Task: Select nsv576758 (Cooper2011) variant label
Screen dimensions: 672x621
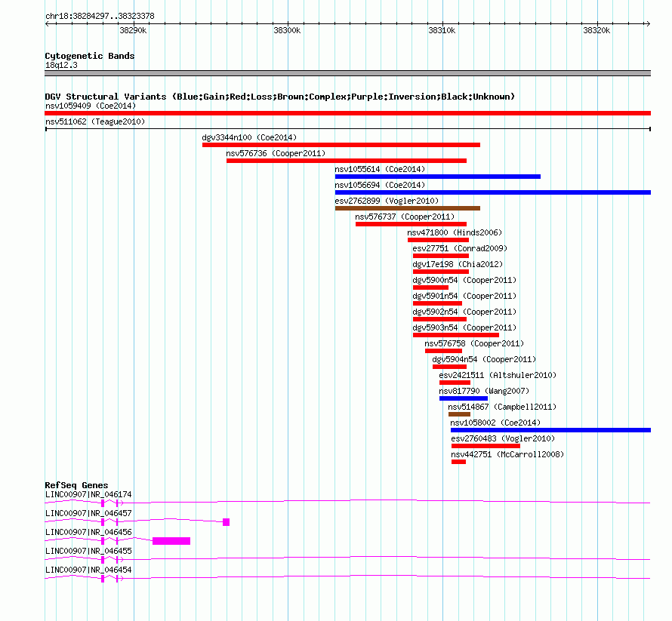Action: coord(474,343)
